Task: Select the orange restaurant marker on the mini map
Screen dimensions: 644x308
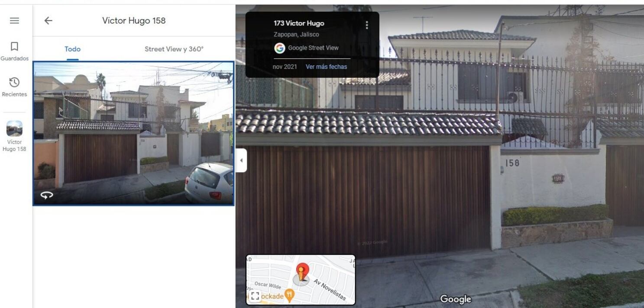Action: pos(289,295)
